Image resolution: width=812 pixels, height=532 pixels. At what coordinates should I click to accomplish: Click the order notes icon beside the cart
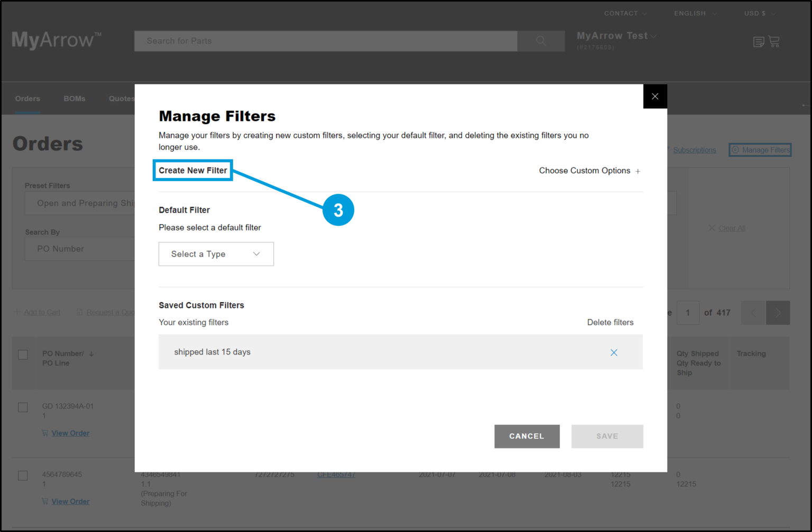tap(758, 41)
